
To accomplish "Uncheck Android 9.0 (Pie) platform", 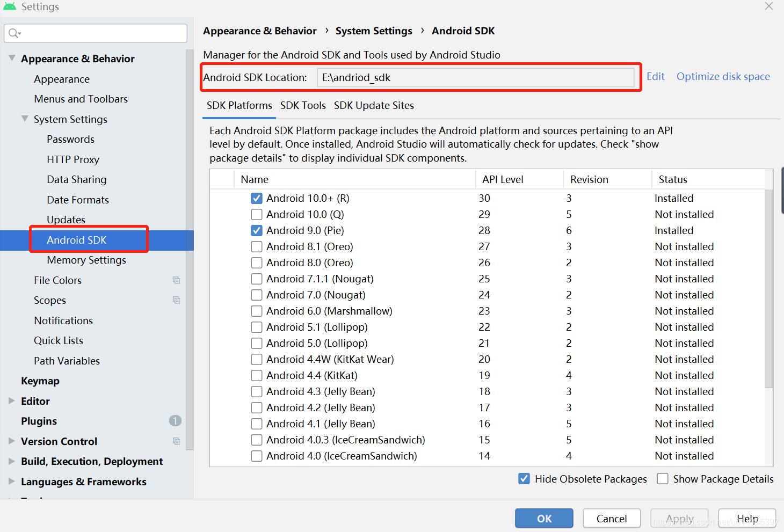I will pos(257,230).
